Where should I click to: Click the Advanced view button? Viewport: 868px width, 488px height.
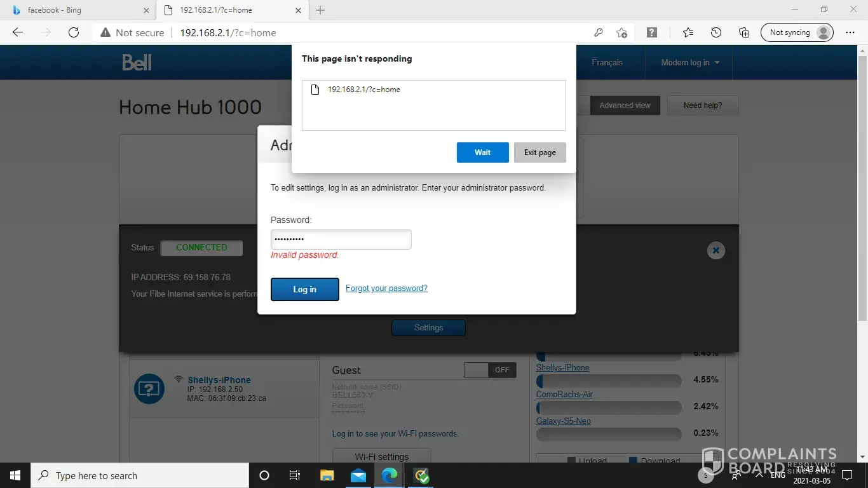tap(625, 105)
